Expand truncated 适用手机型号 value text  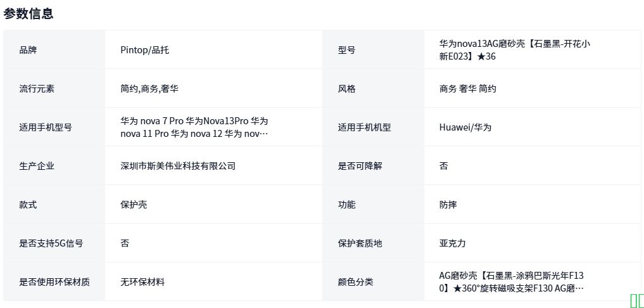(x=194, y=127)
